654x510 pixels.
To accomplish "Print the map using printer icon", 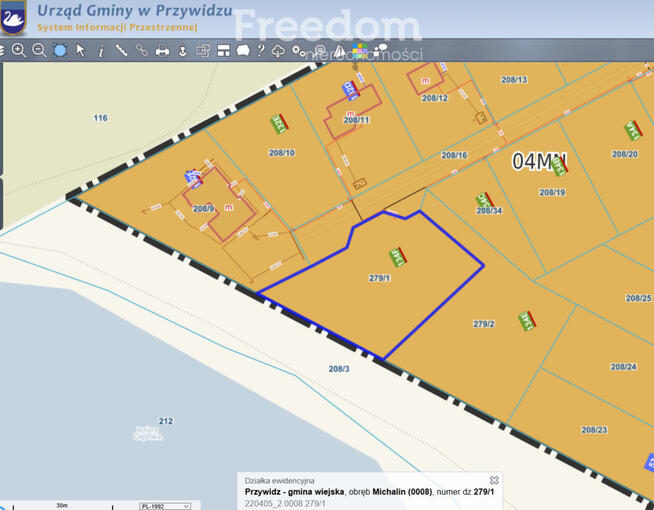I will click(162, 50).
